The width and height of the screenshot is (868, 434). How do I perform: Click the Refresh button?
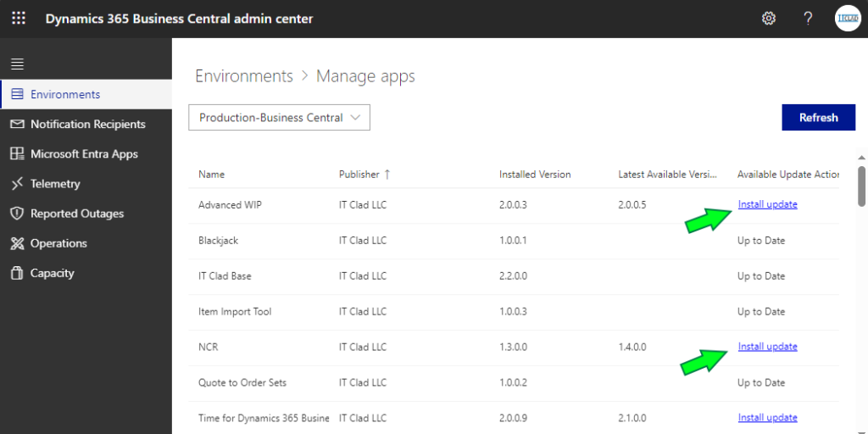[818, 118]
